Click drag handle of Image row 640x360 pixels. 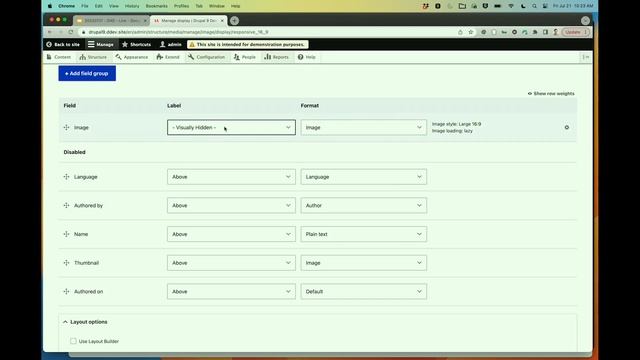(x=67, y=127)
